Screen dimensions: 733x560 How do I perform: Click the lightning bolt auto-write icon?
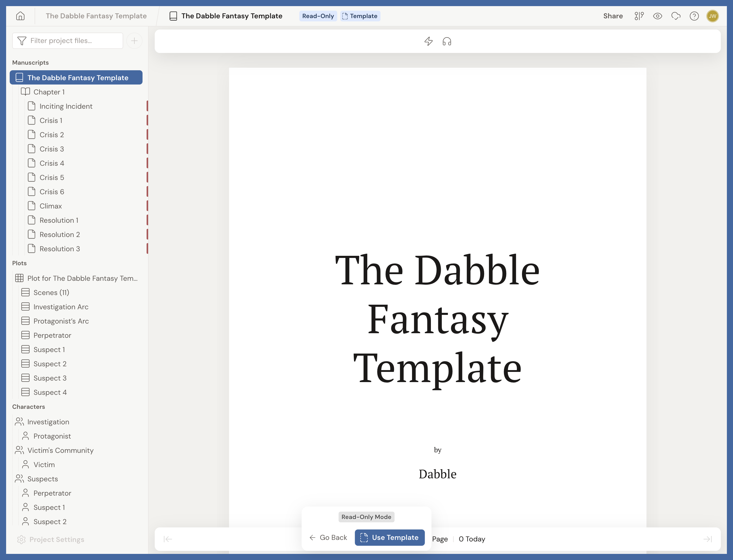[428, 41]
